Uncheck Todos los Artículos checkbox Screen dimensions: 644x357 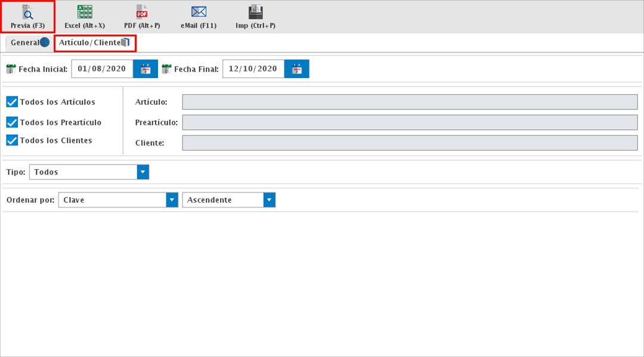click(12, 102)
